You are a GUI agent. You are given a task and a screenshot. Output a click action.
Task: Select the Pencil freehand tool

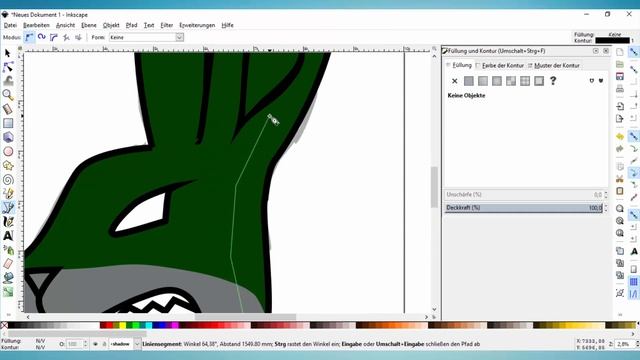point(8,193)
